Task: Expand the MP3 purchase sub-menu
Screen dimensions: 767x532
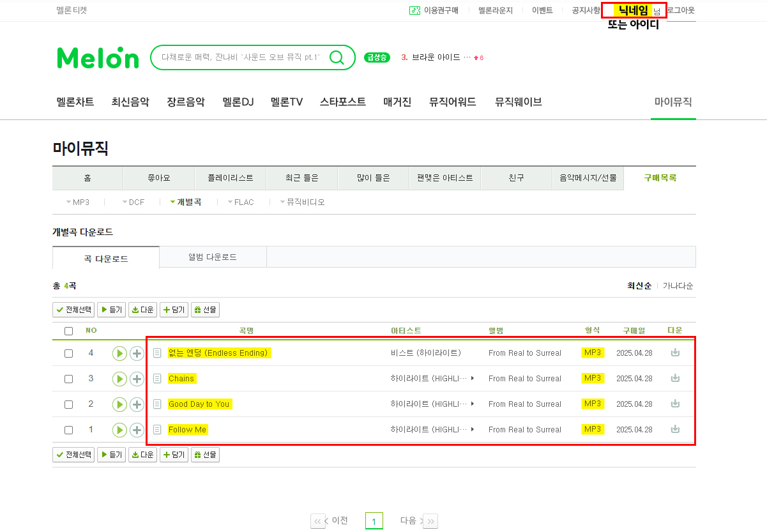Action: tap(77, 202)
